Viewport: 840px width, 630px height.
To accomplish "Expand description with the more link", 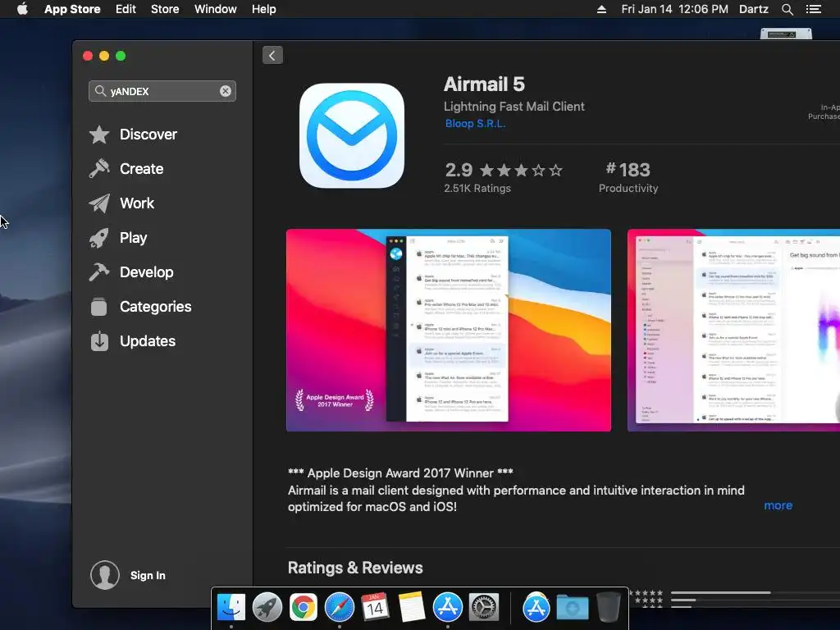I will click(x=778, y=505).
